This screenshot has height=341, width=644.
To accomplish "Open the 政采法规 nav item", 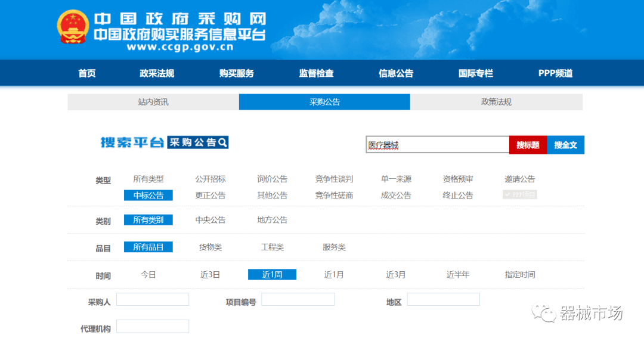I will tap(157, 73).
